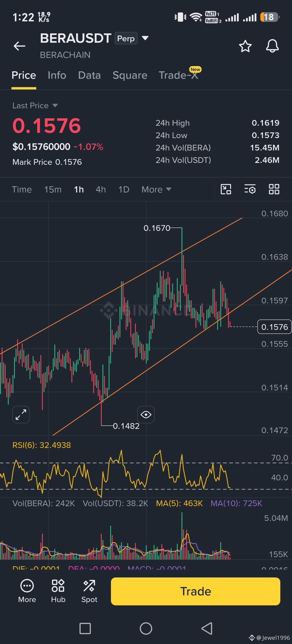Tap the yellow Trade button
Image resolution: width=292 pixels, height=644 pixels.
[x=195, y=591]
